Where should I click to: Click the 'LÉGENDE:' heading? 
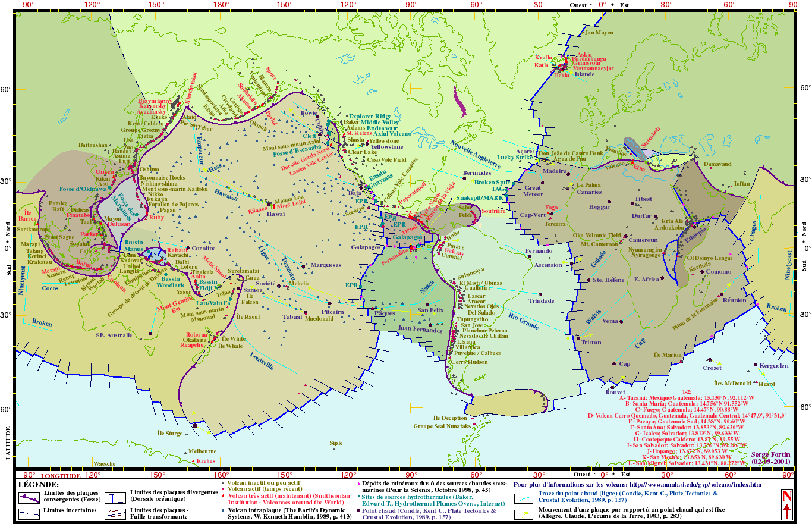point(39,485)
